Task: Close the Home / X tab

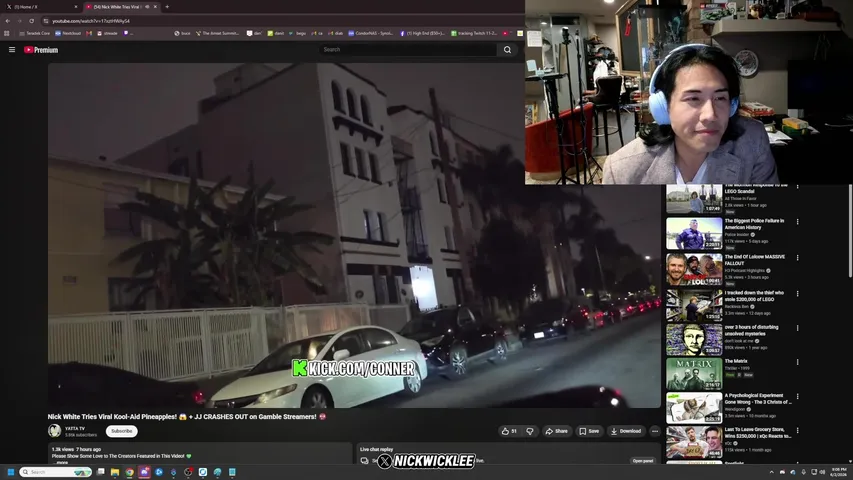Action: pyautogui.click(x=76, y=7)
